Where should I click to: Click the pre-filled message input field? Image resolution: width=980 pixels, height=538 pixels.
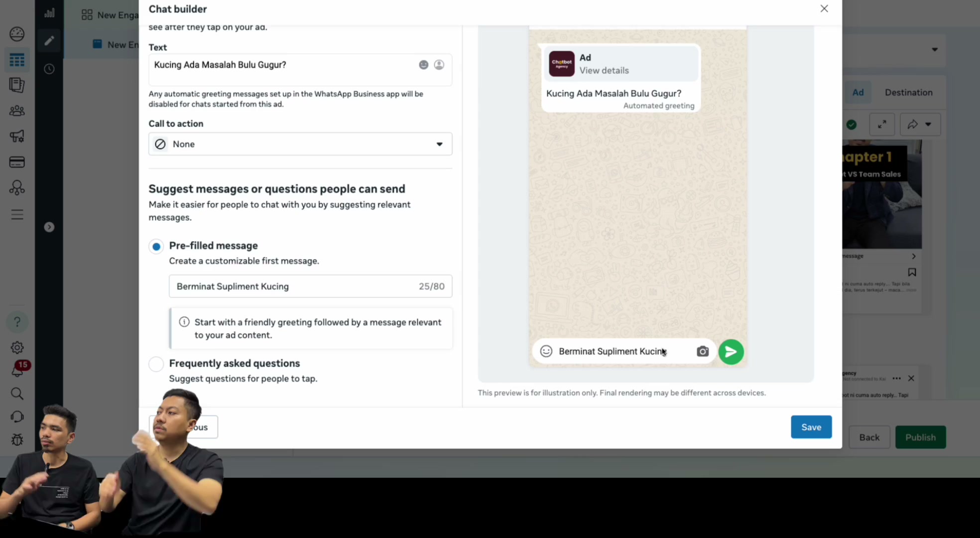coord(310,286)
